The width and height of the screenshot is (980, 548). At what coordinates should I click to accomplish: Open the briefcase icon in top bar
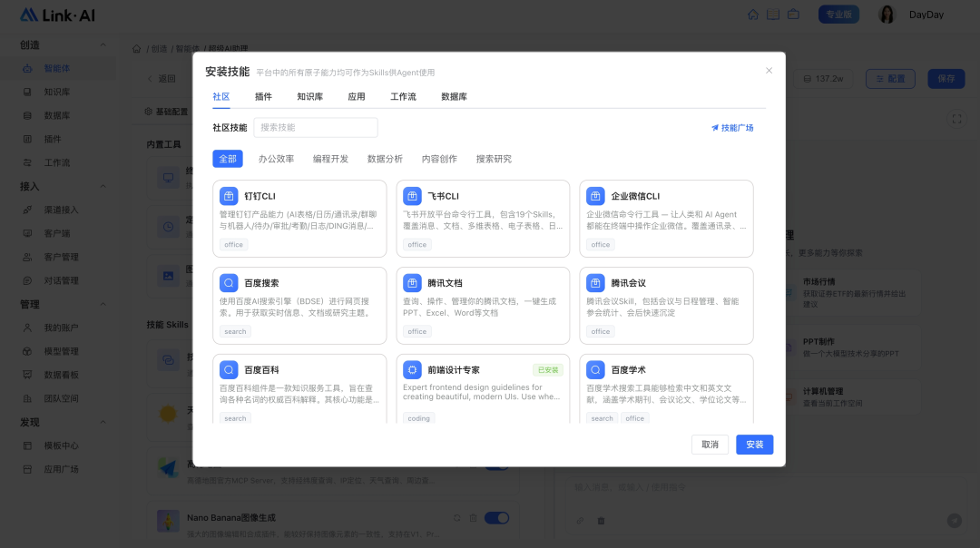click(x=793, y=15)
